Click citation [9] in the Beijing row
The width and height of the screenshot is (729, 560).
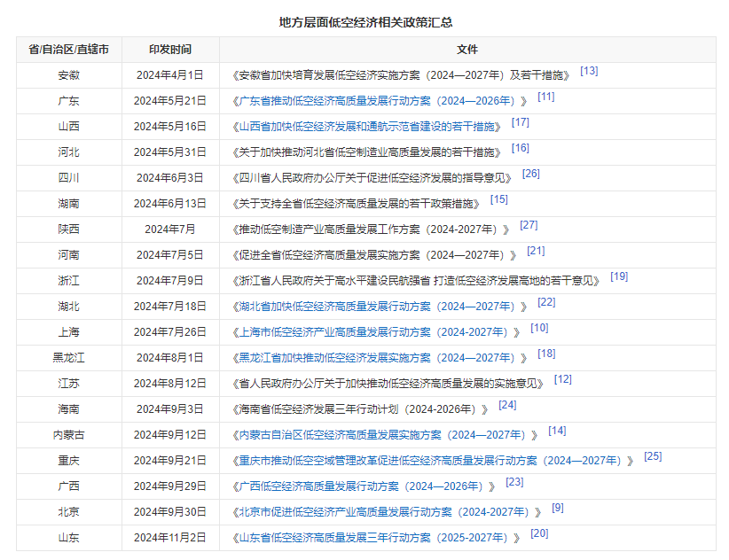point(558,508)
